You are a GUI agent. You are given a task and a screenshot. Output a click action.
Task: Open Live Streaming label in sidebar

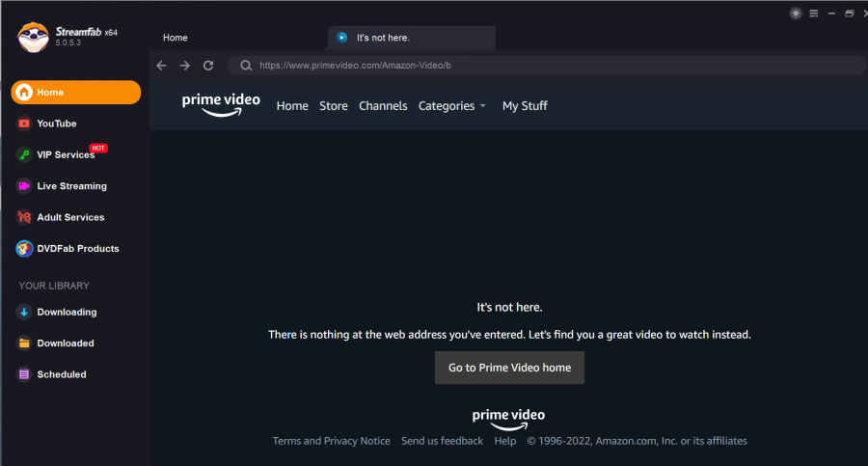pyautogui.click(x=72, y=186)
